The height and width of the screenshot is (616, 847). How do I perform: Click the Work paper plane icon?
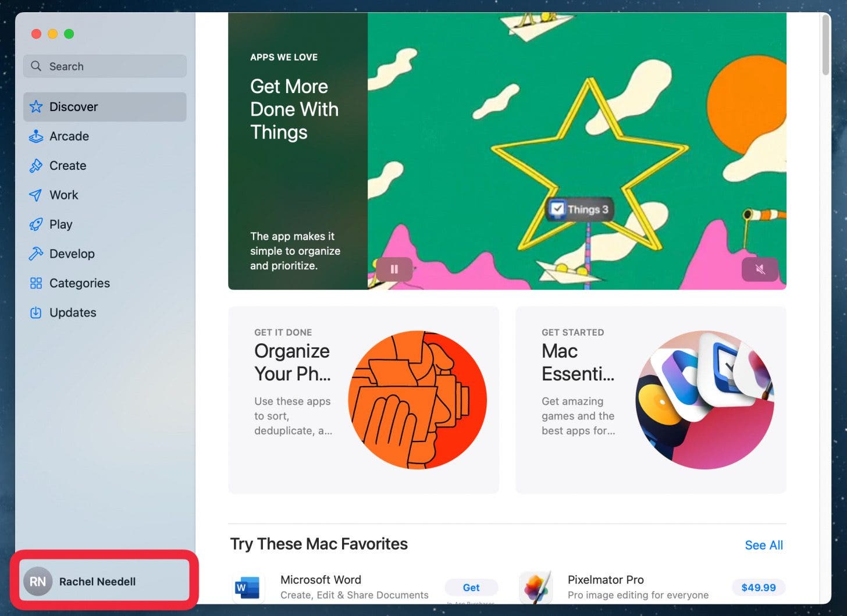pyautogui.click(x=36, y=195)
